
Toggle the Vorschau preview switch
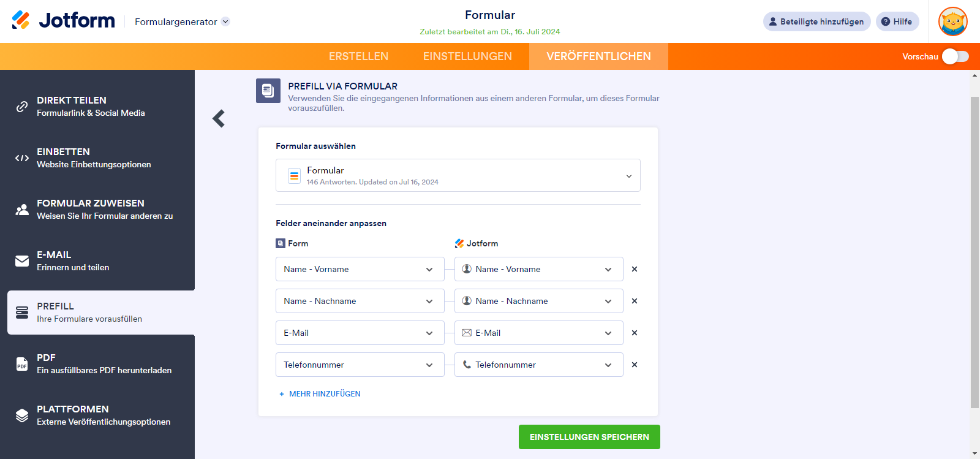(x=956, y=56)
